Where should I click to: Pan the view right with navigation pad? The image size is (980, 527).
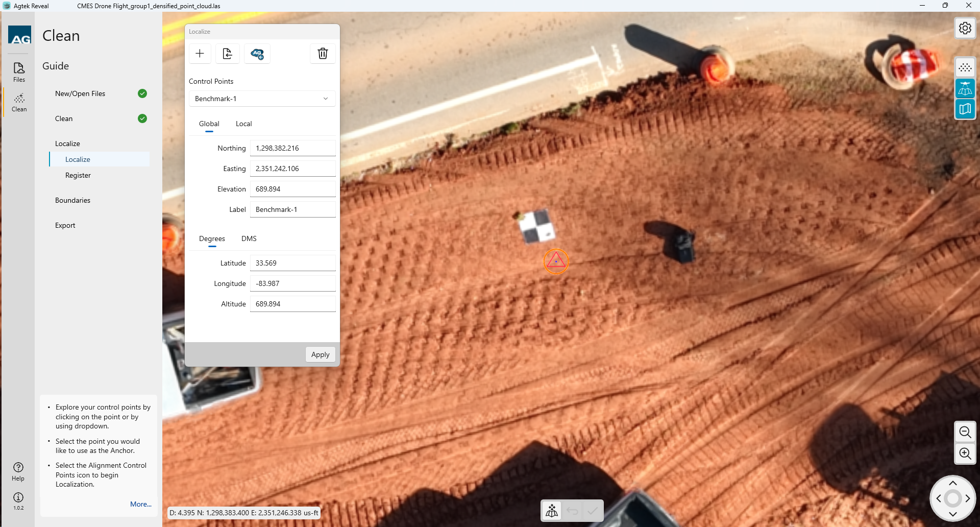968,498
